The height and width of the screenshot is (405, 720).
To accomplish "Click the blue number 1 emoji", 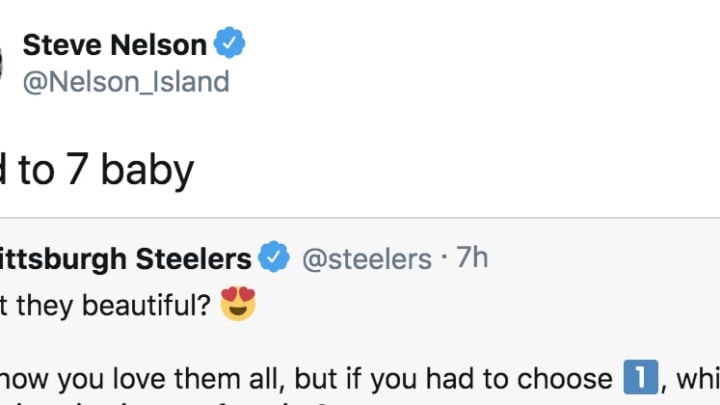I will tap(641, 377).
